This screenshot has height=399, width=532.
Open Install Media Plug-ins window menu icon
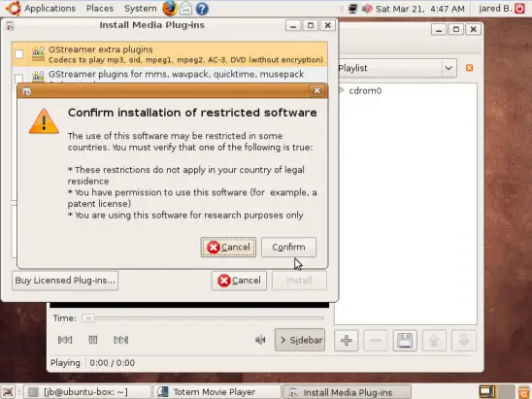pos(10,26)
